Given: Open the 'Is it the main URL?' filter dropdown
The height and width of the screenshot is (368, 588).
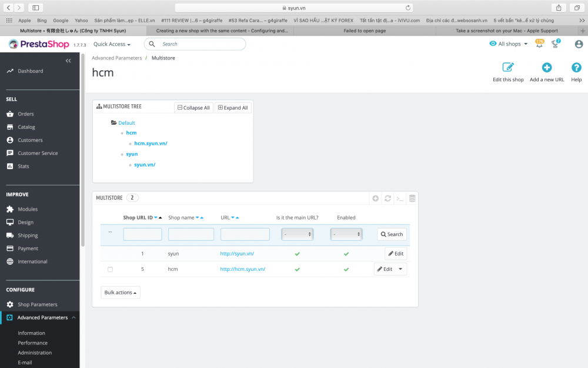Looking at the screenshot, I should (x=298, y=234).
